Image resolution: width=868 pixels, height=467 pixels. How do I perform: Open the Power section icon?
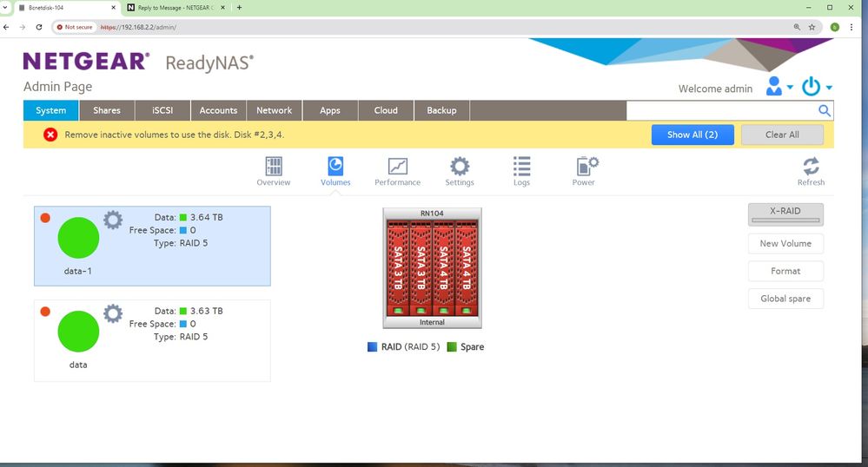click(x=586, y=167)
